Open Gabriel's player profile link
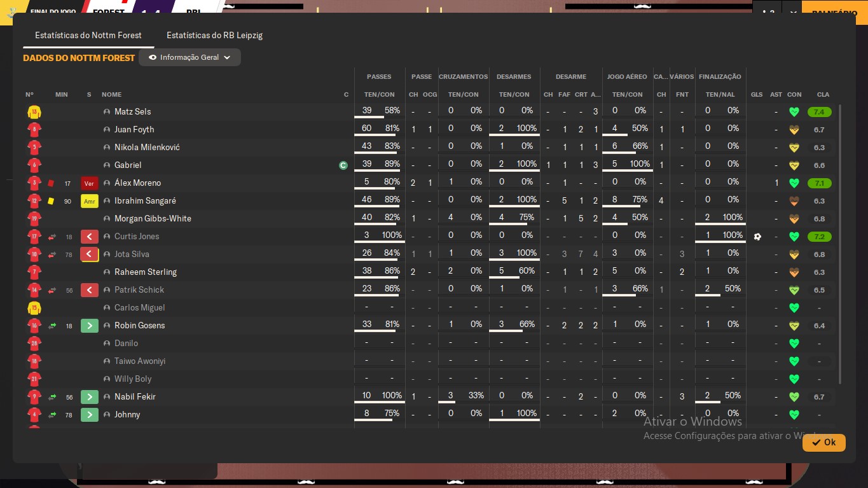The image size is (868, 488). coord(128,165)
